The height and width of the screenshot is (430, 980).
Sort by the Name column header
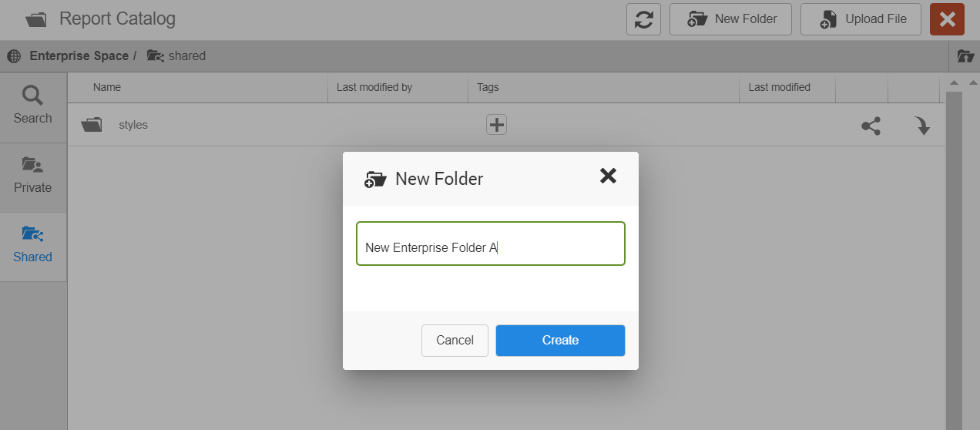(x=107, y=88)
